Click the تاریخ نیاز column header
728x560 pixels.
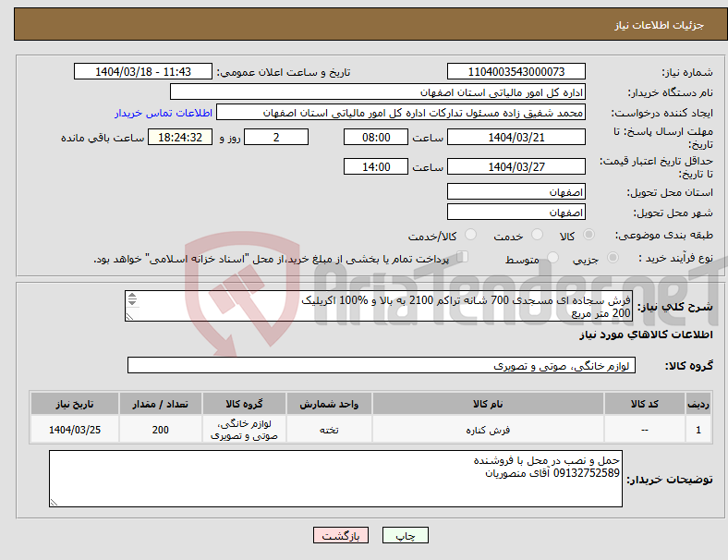point(75,404)
